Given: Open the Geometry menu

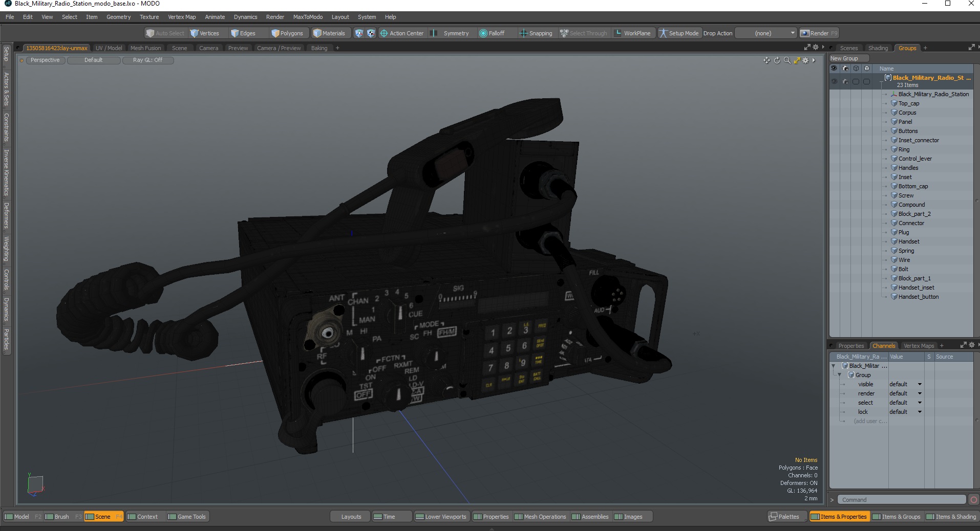Looking at the screenshot, I should coord(118,17).
